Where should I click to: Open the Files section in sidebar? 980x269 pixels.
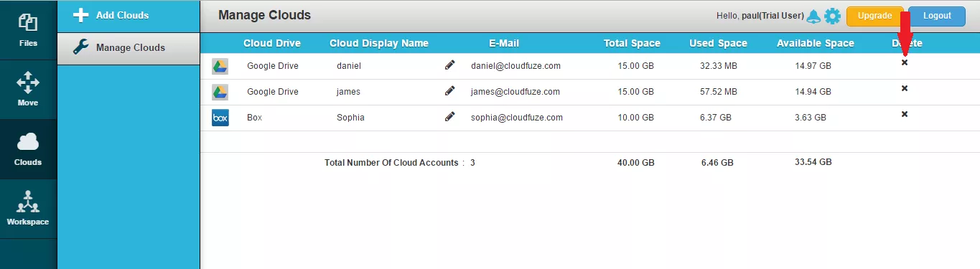28,30
